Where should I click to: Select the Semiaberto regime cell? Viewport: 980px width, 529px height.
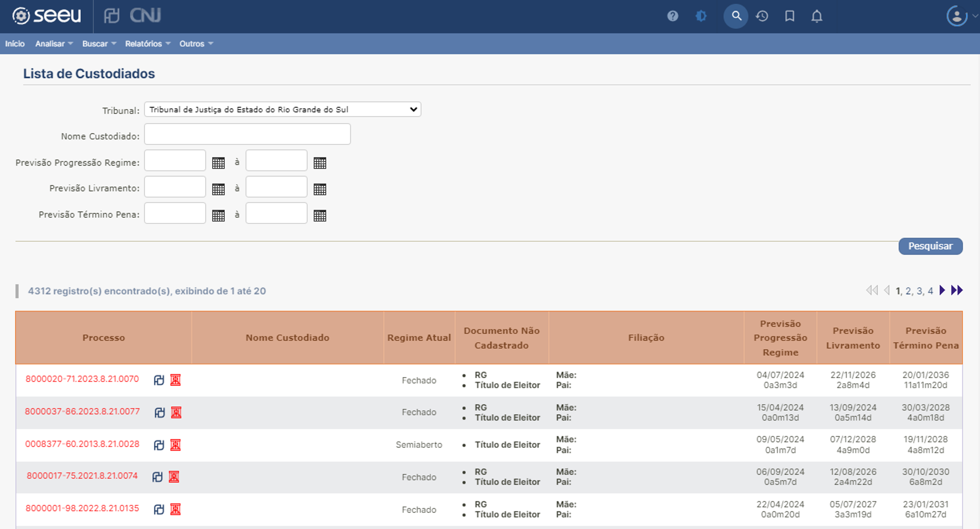[419, 445]
